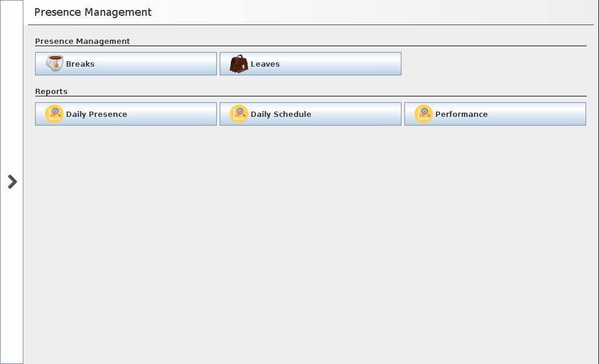Click the separator line beneath the page title

[x=310, y=25]
